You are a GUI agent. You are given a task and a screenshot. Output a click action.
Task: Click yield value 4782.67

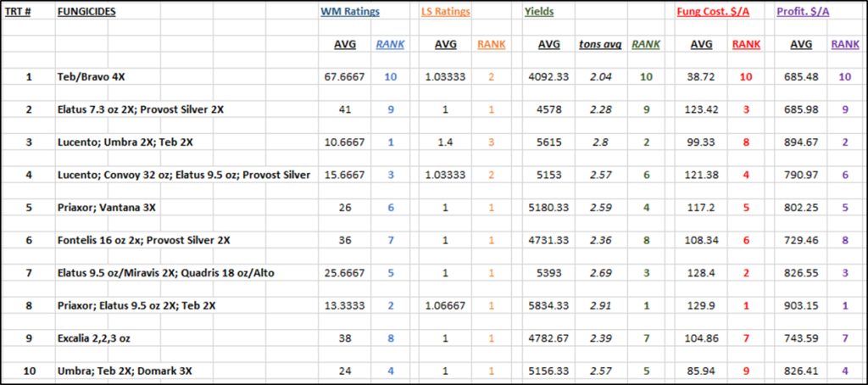tap(549, 338)
